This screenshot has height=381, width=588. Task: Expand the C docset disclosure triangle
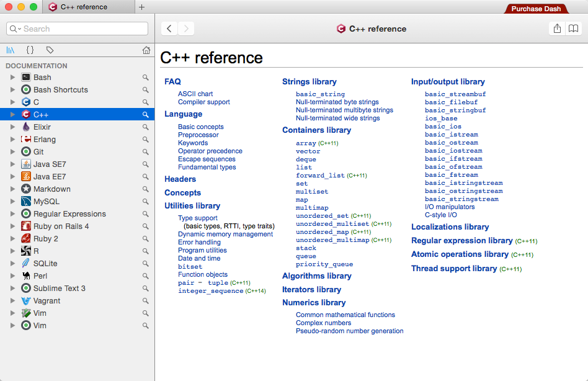[x=13, y=102]
